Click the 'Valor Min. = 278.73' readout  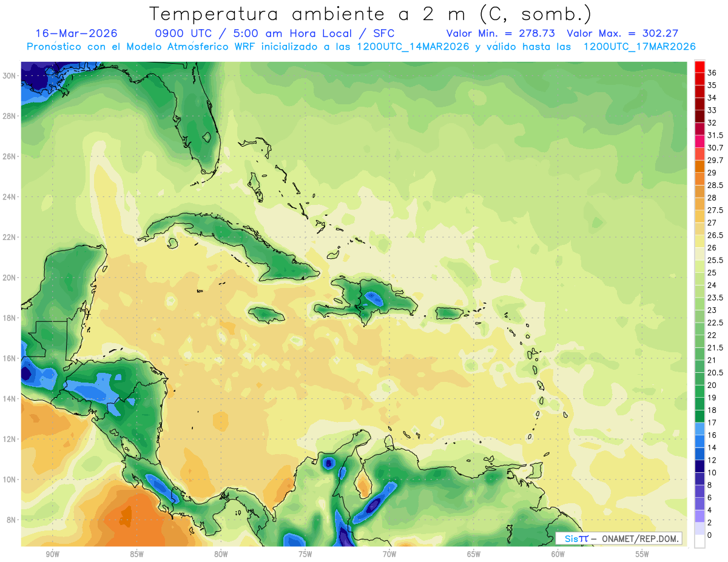point(500,33)
